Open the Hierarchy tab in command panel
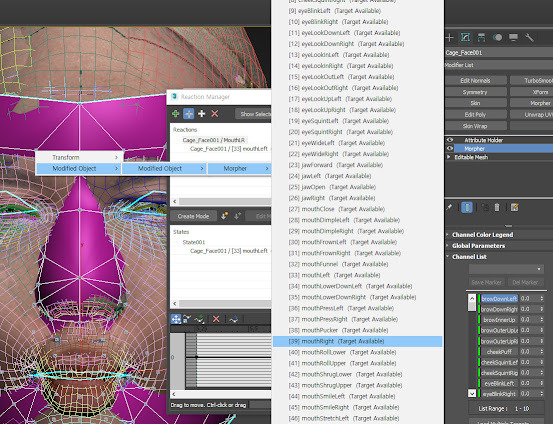This screenshot has height=424, width=553. pyautogui.click(x=481, y=37)
